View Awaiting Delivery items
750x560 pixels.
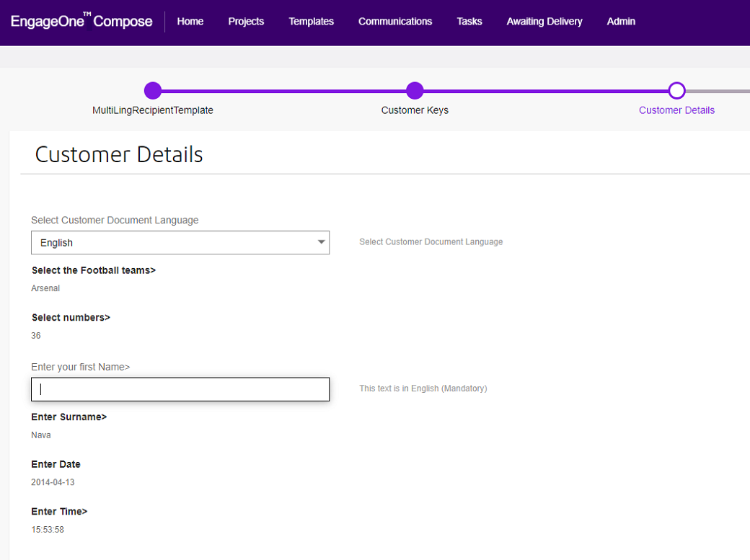click(x=544, y=22)
